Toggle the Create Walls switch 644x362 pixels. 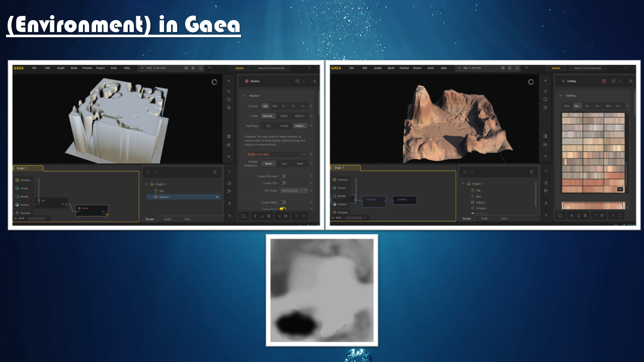283,202
